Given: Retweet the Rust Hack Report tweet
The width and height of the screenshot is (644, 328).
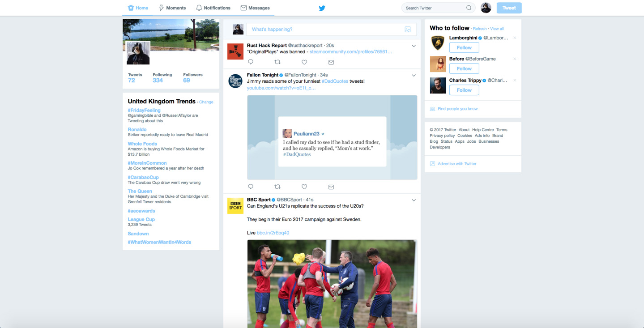Looking at the screenshot, I should point(277,62).
